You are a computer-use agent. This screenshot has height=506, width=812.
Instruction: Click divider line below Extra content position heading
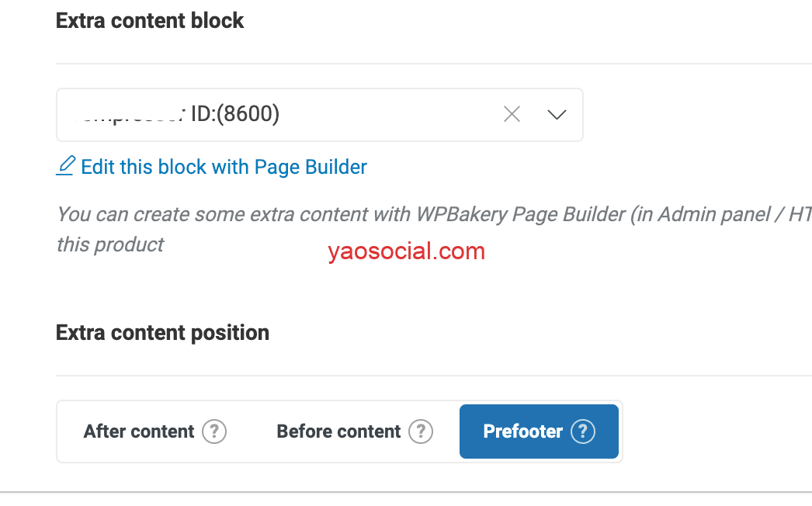pyautogui.click(x=388, y=376)
